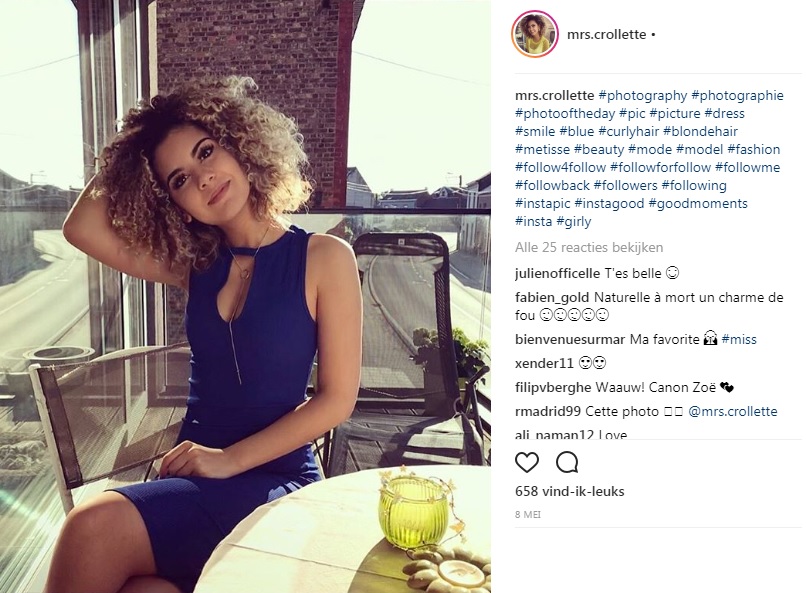Like the post with heart icon
This screenshot has height=593, width=806.
coord(527,462)
